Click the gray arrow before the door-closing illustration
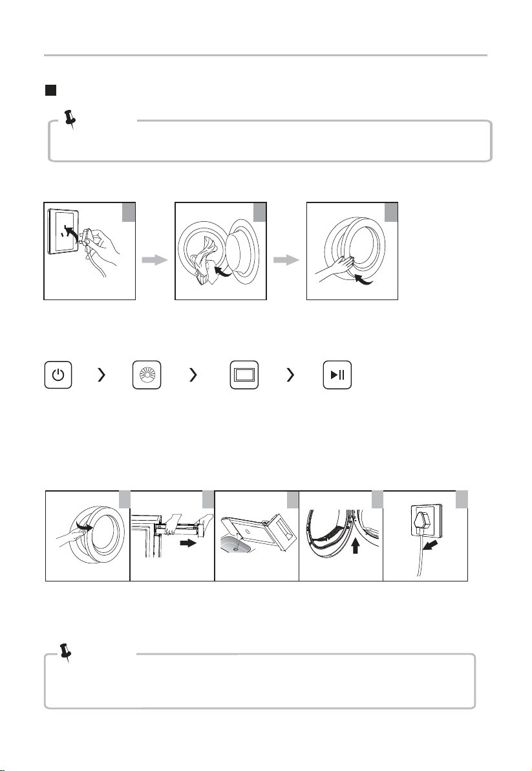 (286, 260)
